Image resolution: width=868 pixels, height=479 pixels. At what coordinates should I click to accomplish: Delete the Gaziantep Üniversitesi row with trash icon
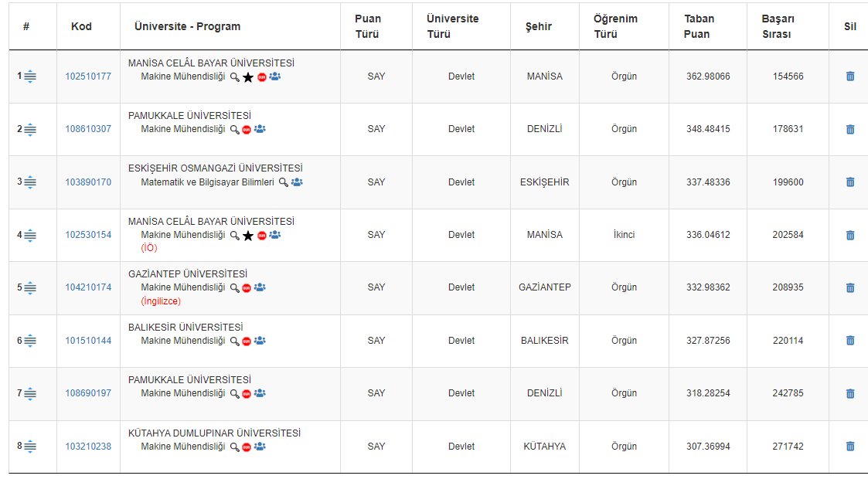point(850,287)
